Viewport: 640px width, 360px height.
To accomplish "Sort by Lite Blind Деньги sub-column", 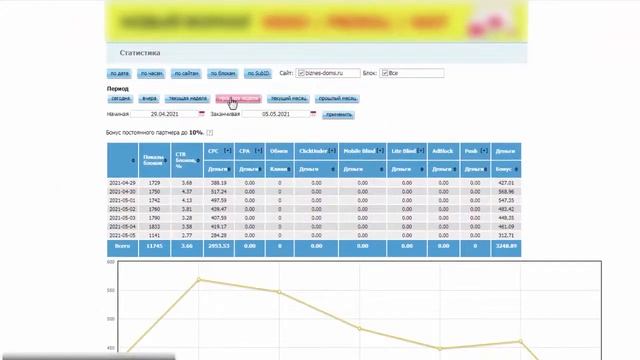I will [422, 169].
